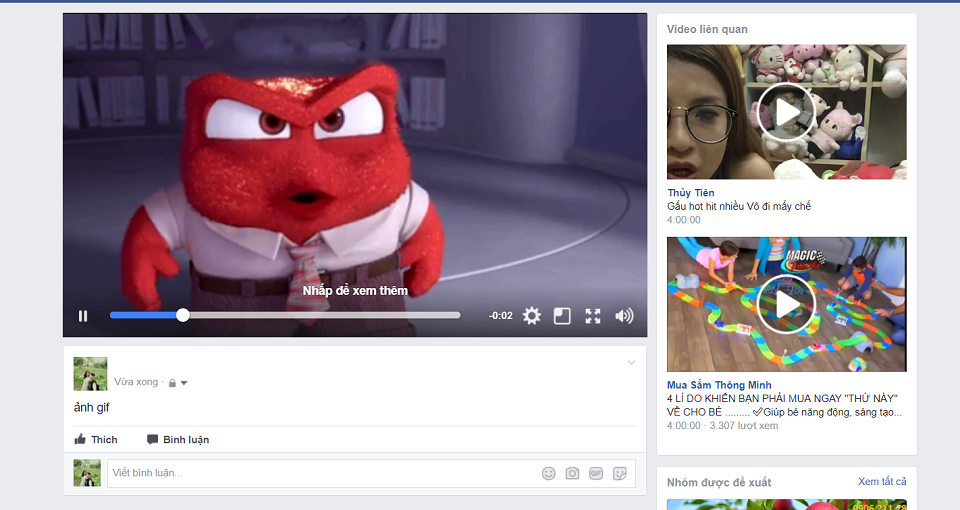Insert a GIF in the comment

pos(596,473)
